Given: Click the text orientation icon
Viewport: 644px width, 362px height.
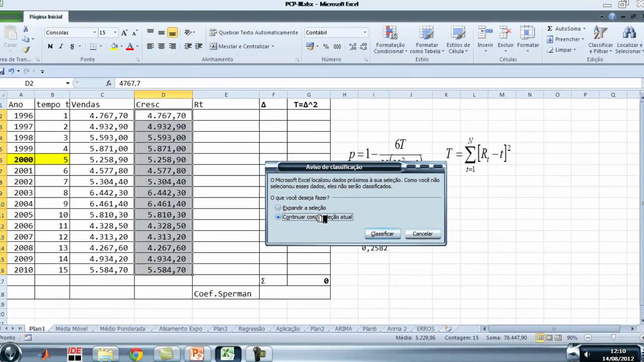Looking at the screenshot, I should pyautogui.click(x=189, y=33).
